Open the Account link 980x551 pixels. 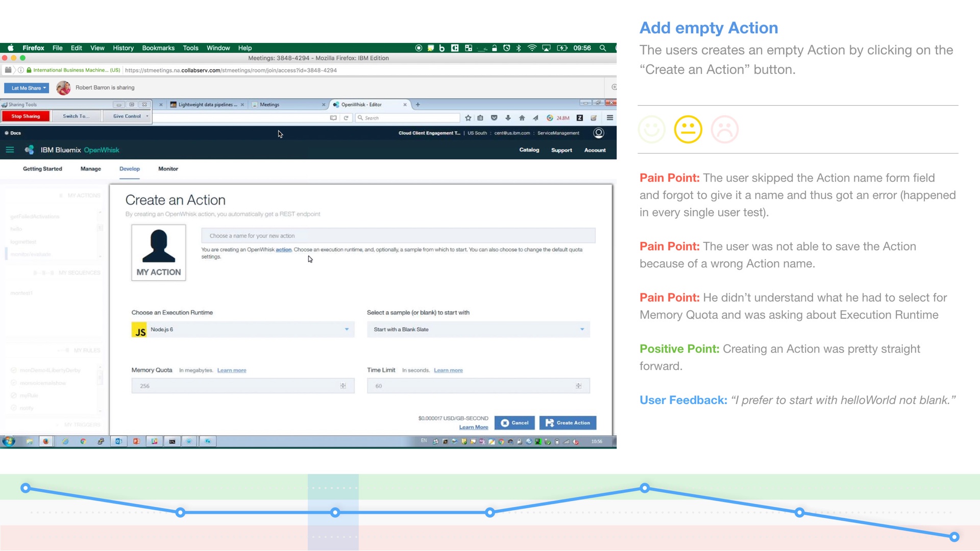[595, 151]
